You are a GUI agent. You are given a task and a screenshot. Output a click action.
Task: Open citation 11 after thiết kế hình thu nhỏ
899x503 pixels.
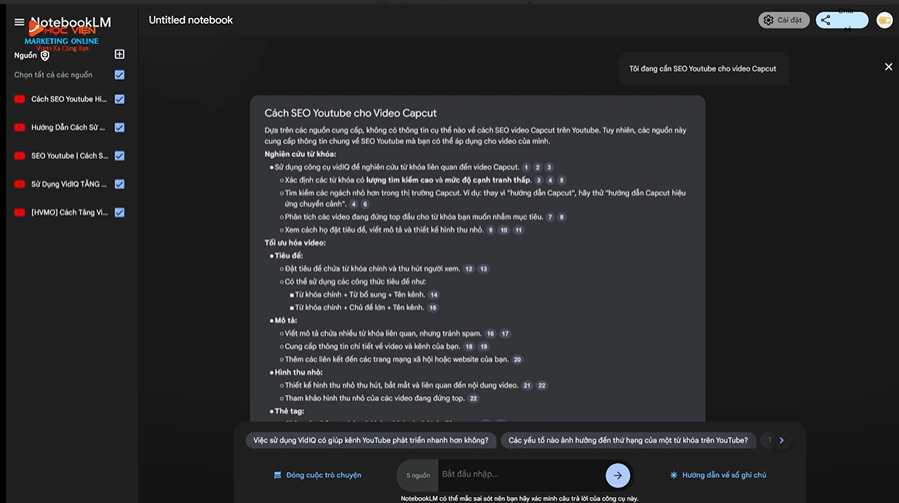pyautogui.click(x=518, y=230)
